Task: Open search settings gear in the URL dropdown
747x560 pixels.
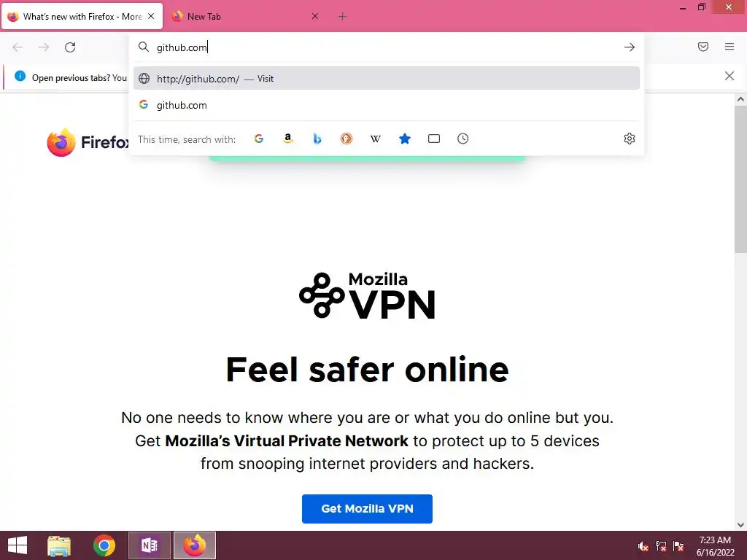Action: tap(630, 139)
